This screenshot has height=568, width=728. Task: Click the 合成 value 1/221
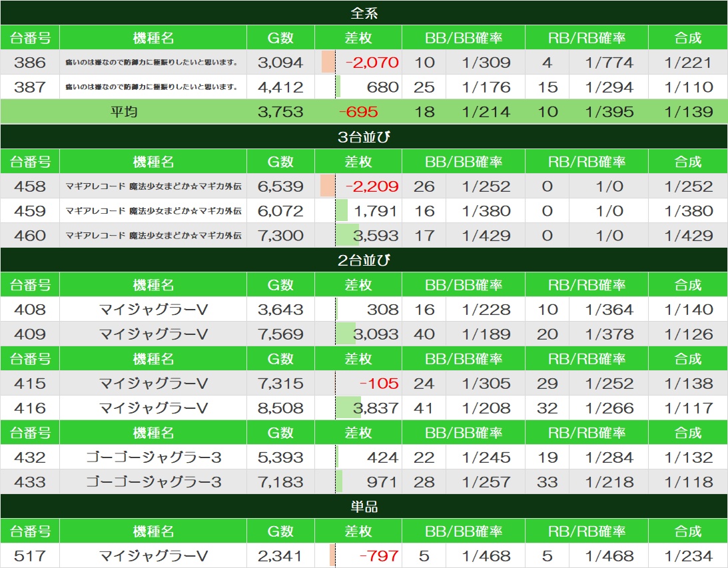[x=688, y=62]
